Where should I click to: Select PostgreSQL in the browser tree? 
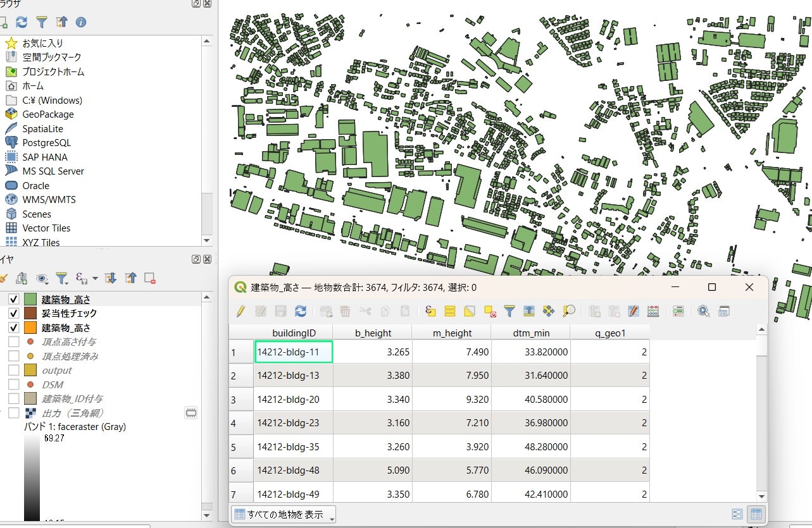[46, 143]
